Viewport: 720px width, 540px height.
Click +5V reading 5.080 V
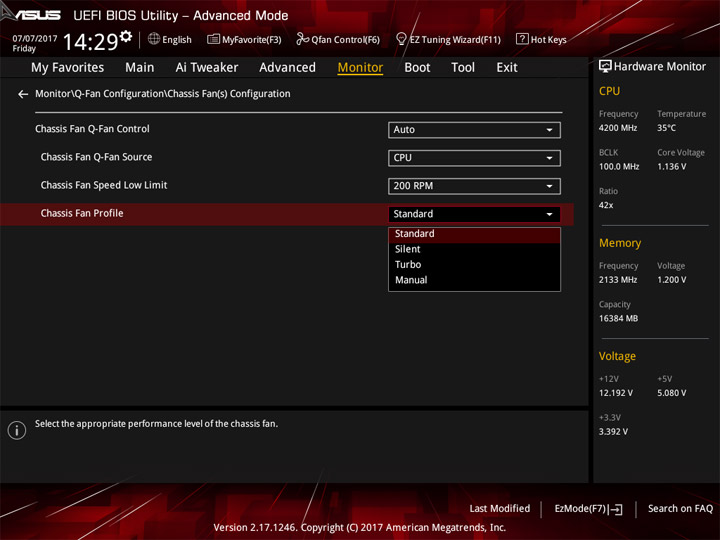tap(671, 393)
